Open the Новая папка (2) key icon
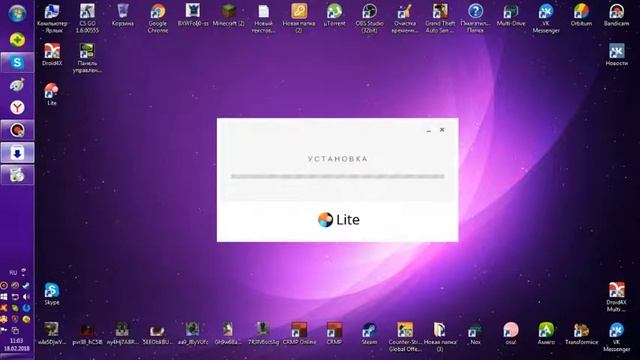 tap(299, 18)
